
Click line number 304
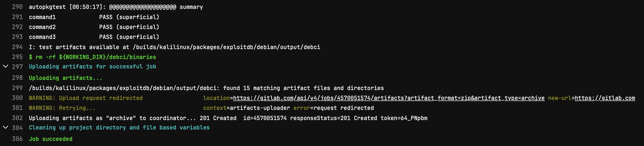(17, 128)
